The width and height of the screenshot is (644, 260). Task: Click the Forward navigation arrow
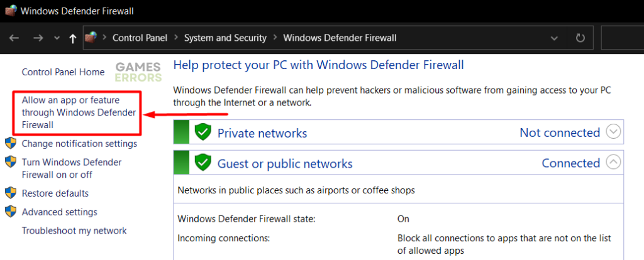tap(38, 38)
